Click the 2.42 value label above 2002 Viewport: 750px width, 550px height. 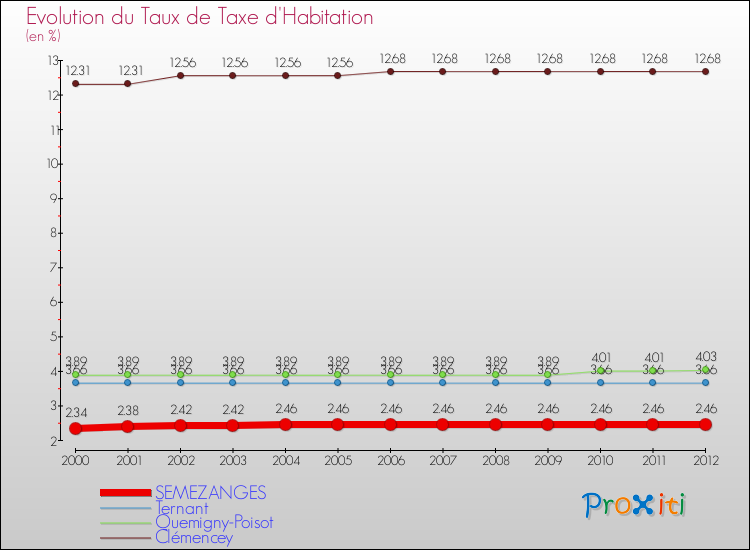(x=181, y=410)
